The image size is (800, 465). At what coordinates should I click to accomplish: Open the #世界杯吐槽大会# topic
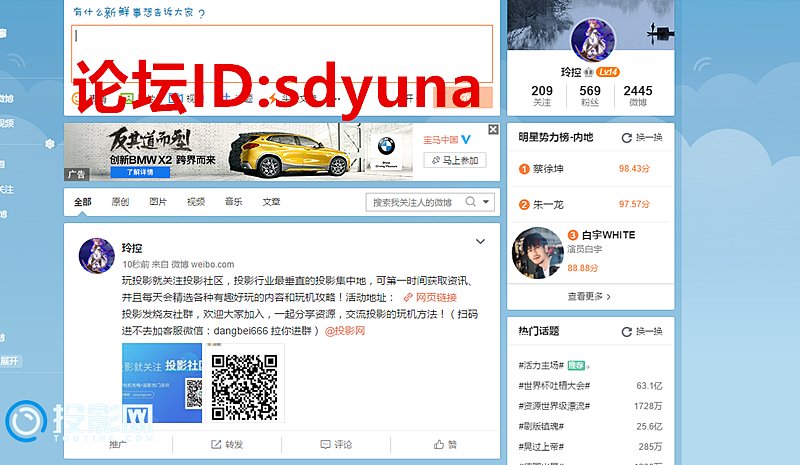tap(554, 386)
